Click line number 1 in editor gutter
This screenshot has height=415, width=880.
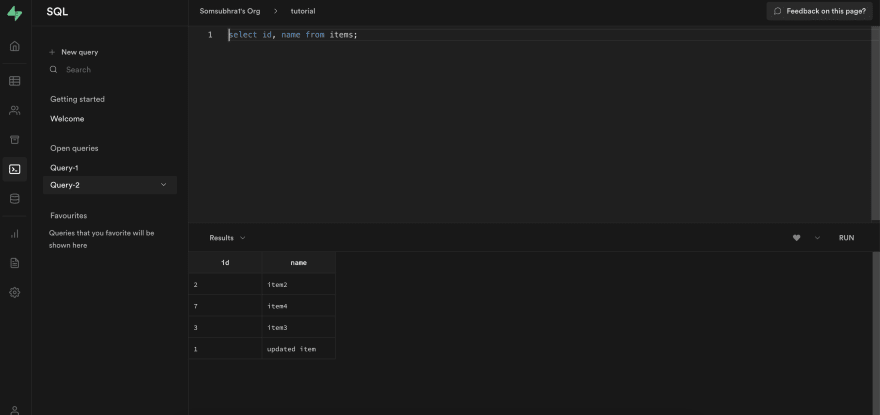[x=210, y=35]
